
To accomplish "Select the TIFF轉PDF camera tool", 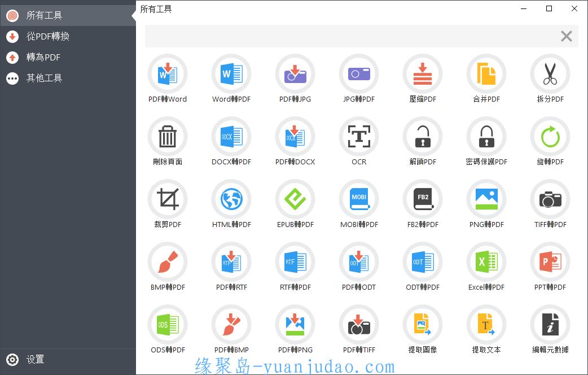I will tap(550, 199).
